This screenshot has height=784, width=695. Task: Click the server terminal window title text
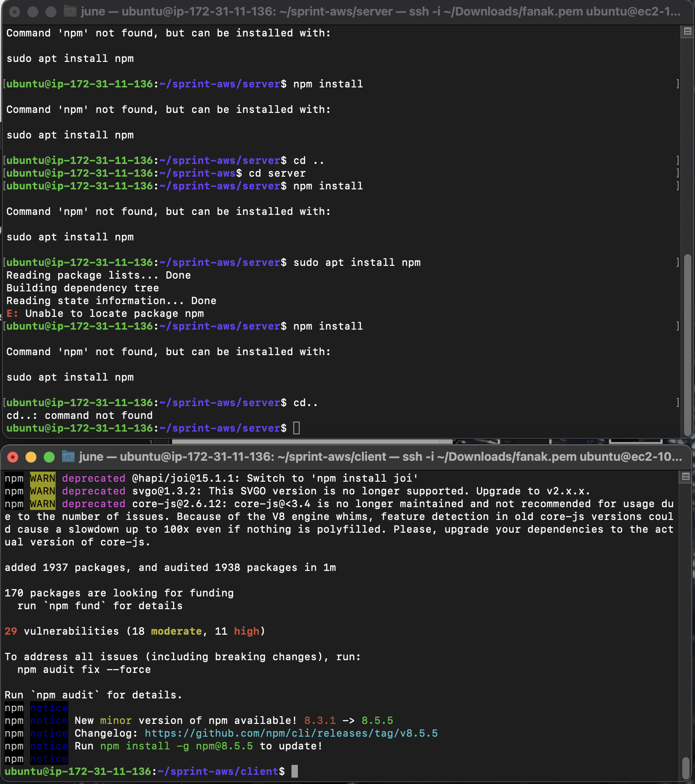[x=381, y=11]
